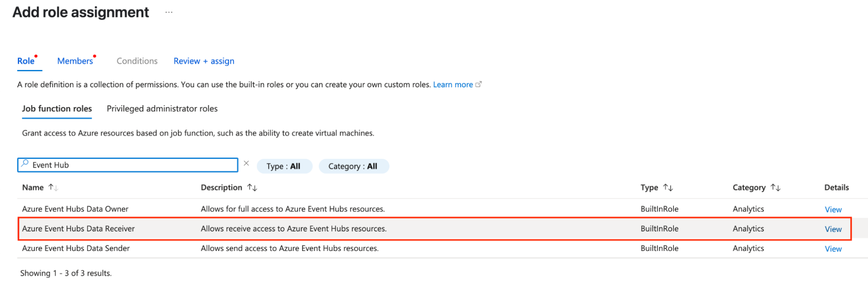Click BuiltInRole in the Data Owner row
The width and height of the screenshot is (868, 291).
[x=659, y=209]
